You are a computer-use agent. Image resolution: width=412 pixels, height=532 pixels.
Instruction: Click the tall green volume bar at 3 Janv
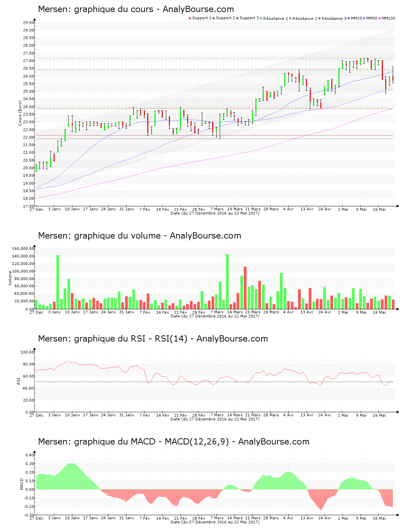click(58, 282)
